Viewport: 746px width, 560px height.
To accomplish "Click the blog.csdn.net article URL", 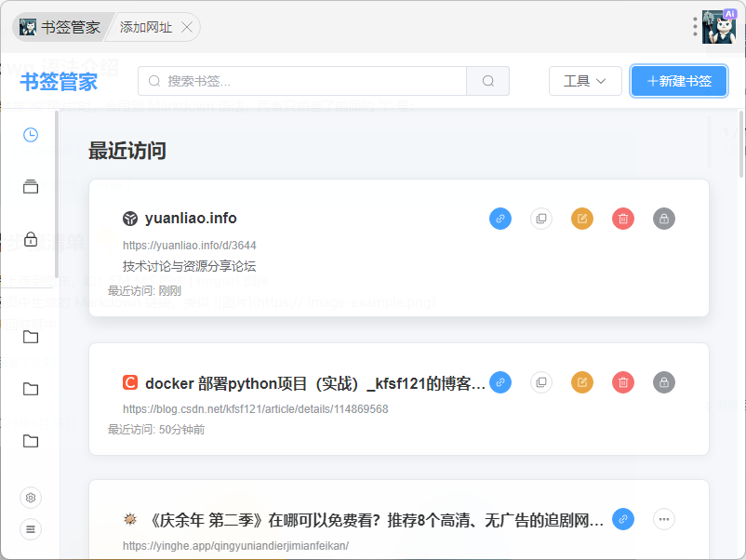I will [256, 409].
